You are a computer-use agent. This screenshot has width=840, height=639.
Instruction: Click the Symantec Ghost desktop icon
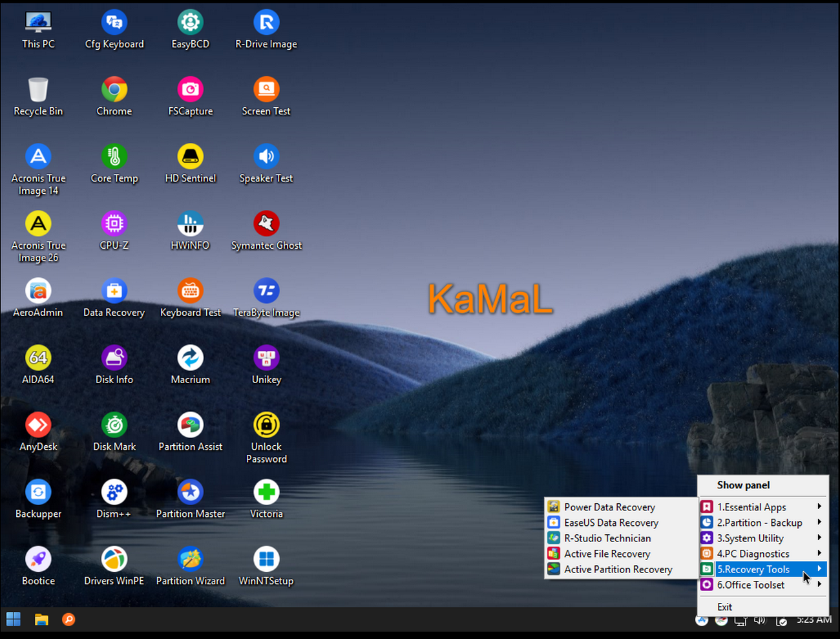266,232
